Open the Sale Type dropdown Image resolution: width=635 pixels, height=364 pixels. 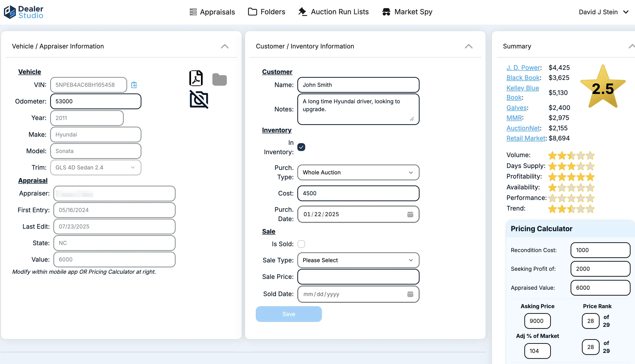(358, 260)
